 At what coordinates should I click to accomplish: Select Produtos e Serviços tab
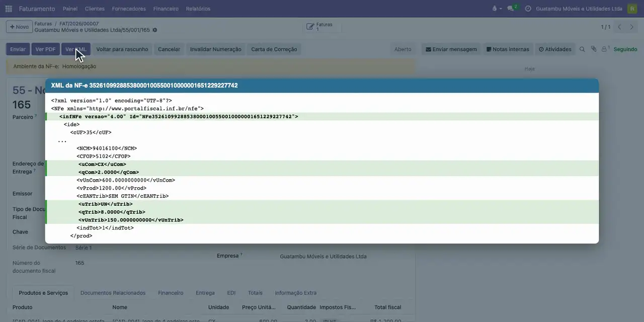click(x=43, y=293)
